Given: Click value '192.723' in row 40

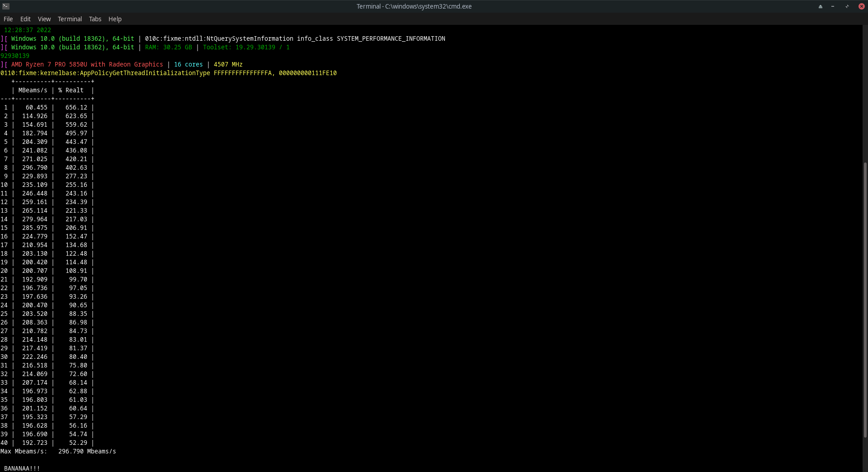Looking at the screenshot, I should click(35, 443).
